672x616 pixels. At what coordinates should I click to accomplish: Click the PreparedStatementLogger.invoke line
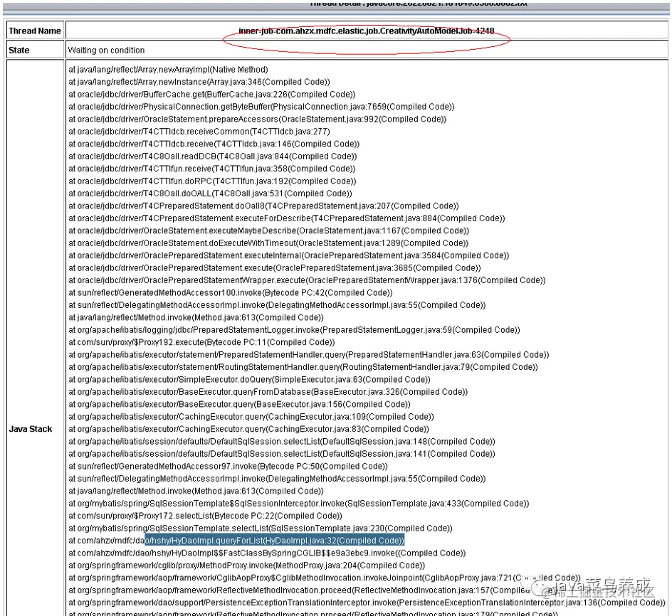point(295,330)
